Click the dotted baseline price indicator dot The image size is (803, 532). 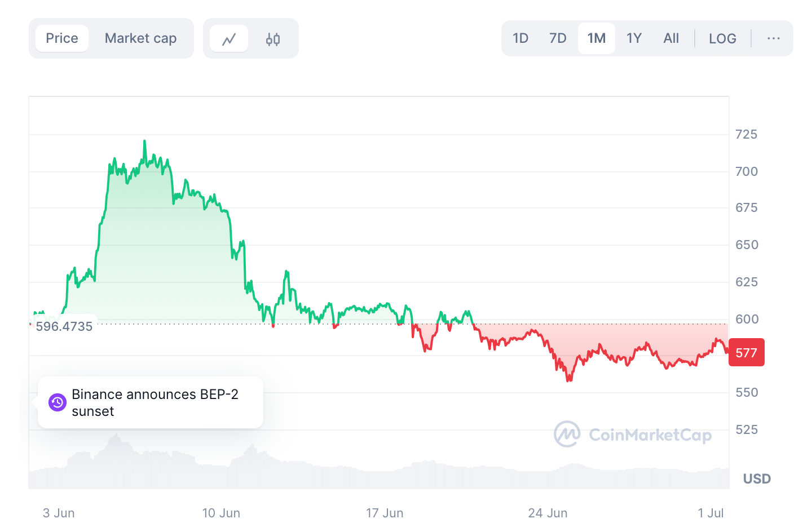[x=31, y=324]
